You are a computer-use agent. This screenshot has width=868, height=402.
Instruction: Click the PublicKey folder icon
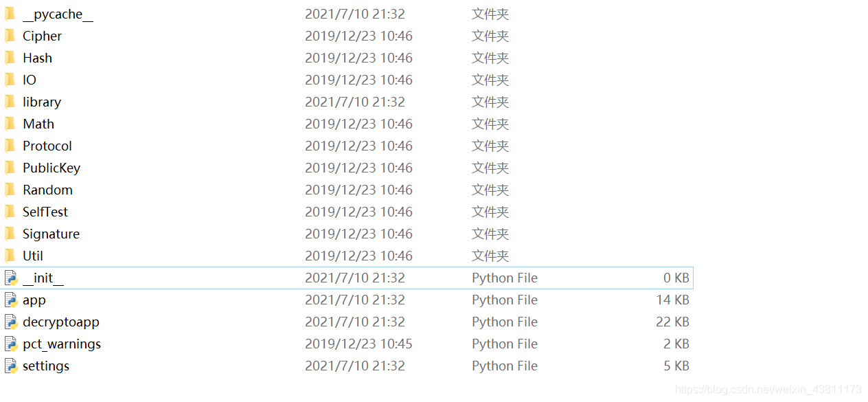coord(10,168)
